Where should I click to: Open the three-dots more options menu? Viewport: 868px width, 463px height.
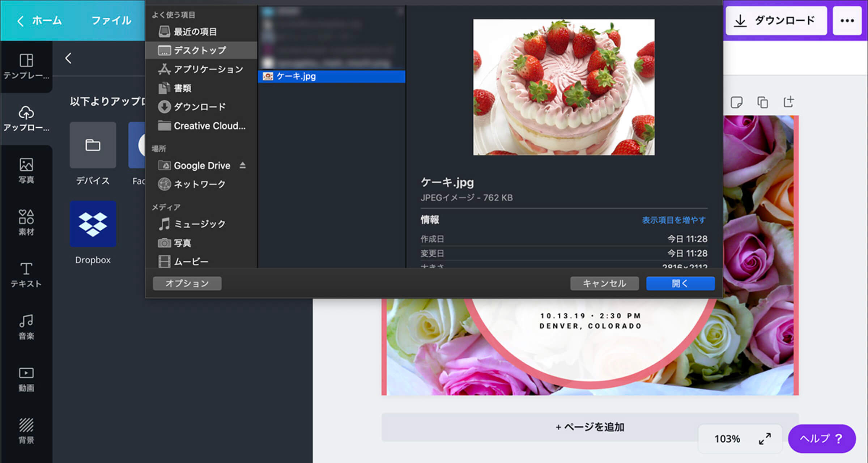(x=847, y=21)
